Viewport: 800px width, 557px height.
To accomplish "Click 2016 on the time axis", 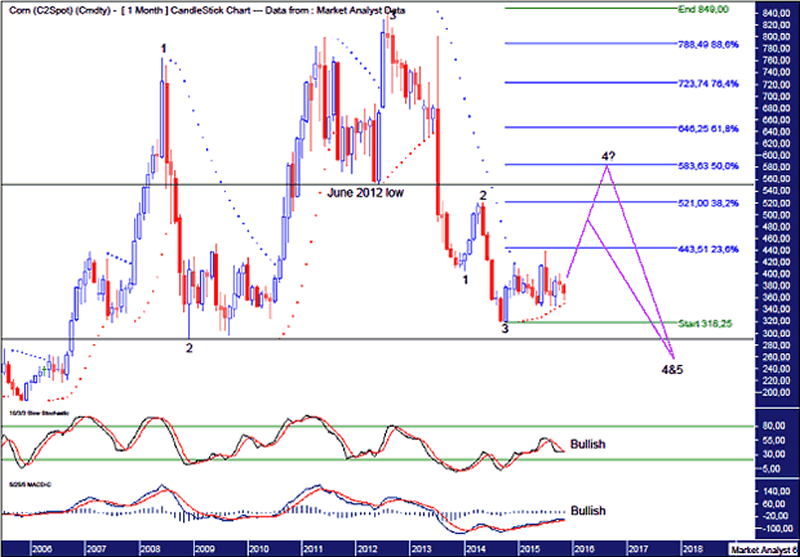I will 584,550.
